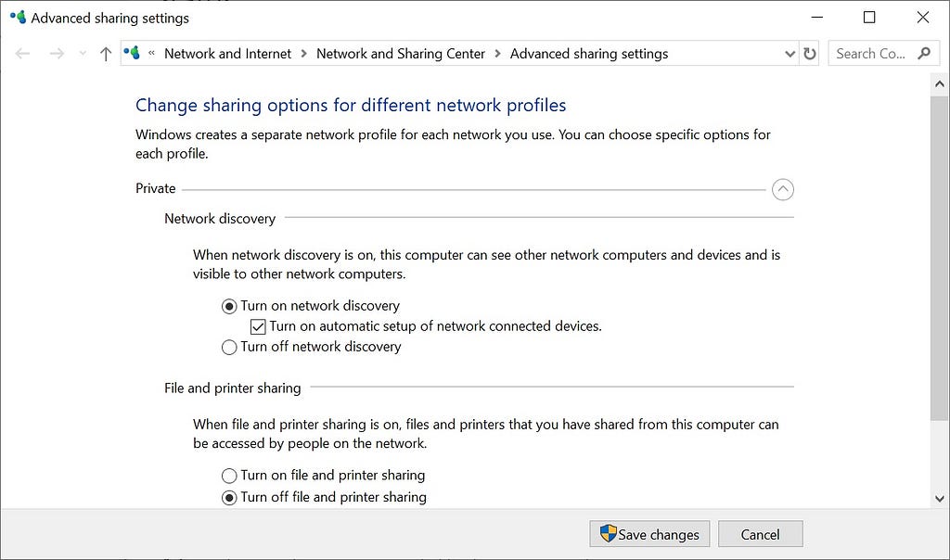Click the Private profile label
This screenshot has width=950, height=560.
[x=156, y=188]
